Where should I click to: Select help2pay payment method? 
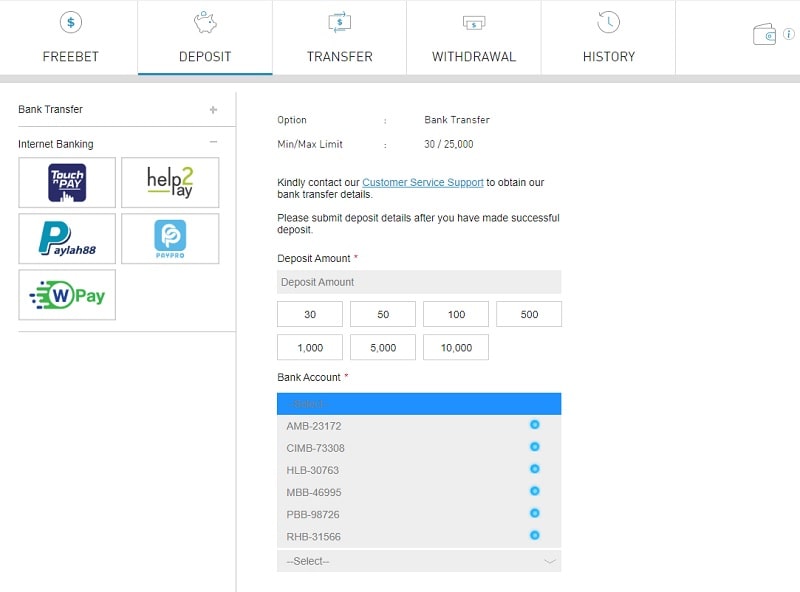[x=170, y=183]
